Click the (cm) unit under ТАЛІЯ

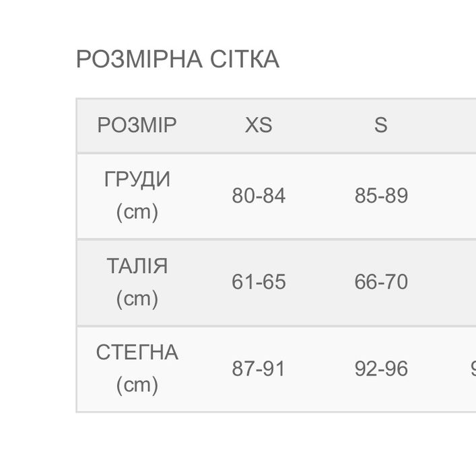click(x=137, y=298)
